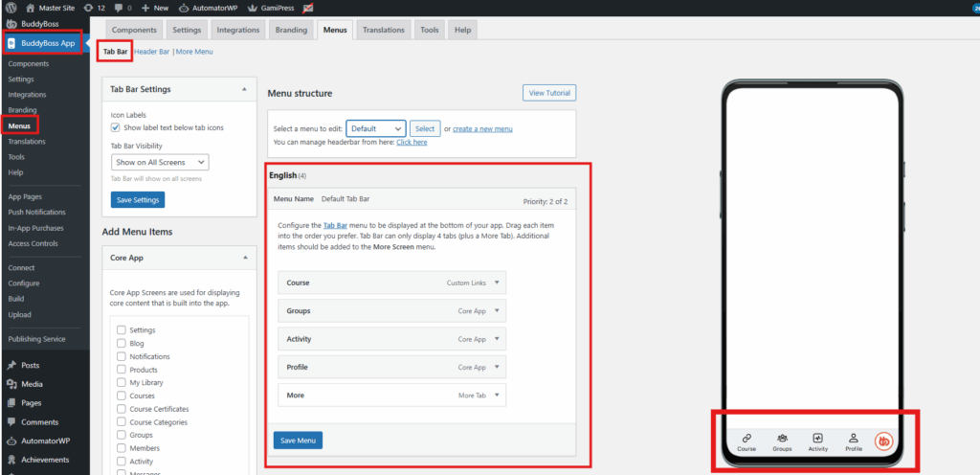Expand the Course menu item arrow

tap(497, 283)
